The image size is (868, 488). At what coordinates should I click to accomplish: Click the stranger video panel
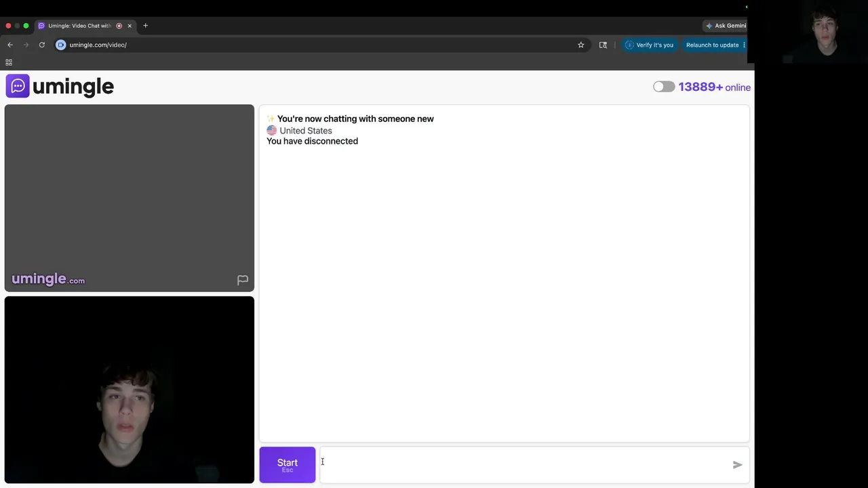tap(130, 198)
